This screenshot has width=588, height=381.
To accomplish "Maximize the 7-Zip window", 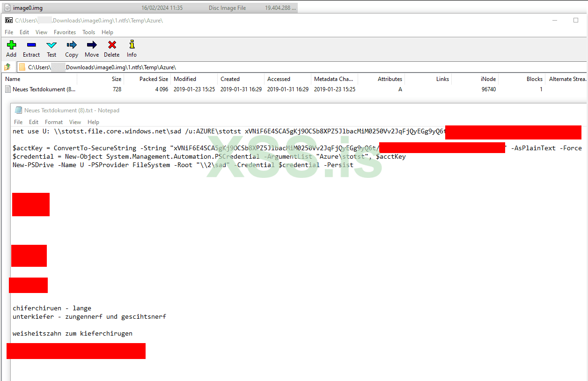I will pyautogui.click(x=576, y=20).
